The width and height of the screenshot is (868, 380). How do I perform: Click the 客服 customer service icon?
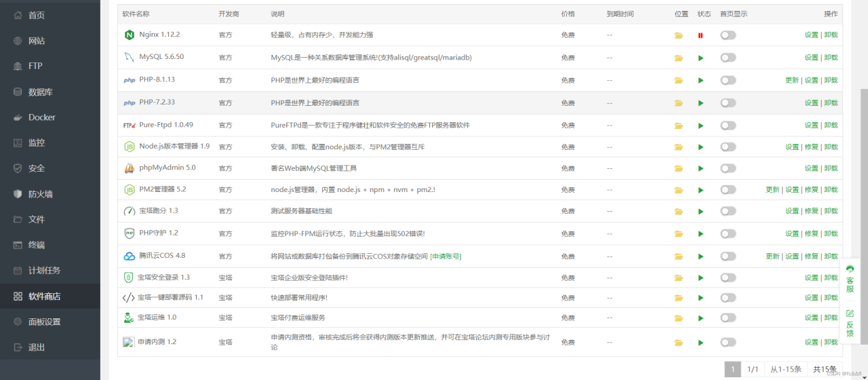(850, 269)
